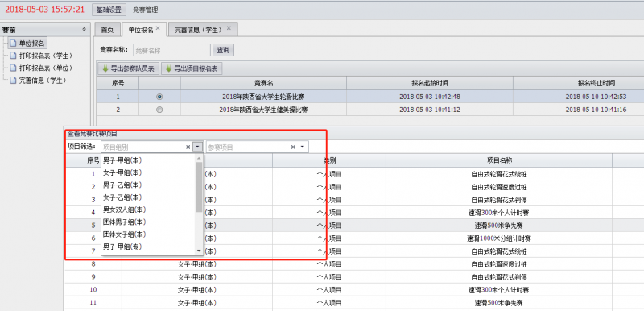Click 报名起始时间 column header
This screenshot has height=311, width=644.
[x=430, y=84]
